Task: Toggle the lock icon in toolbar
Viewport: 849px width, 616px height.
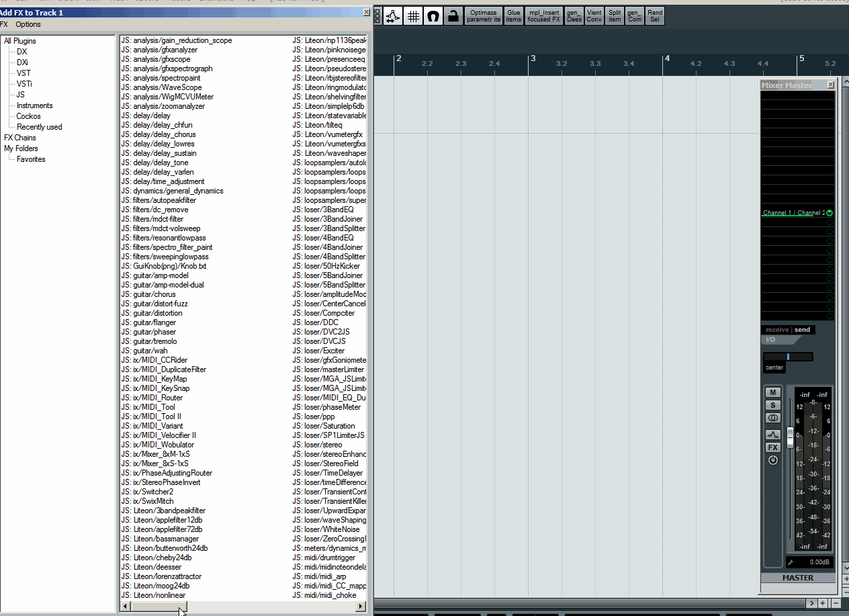Action: [x=453, y=16]
